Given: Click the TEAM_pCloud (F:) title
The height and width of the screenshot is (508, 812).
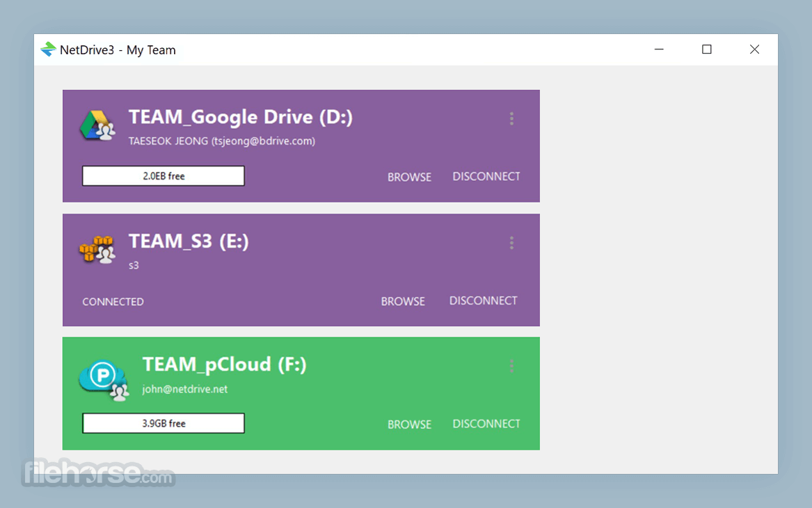Looking at the screenshot, I should pos(224,365).
